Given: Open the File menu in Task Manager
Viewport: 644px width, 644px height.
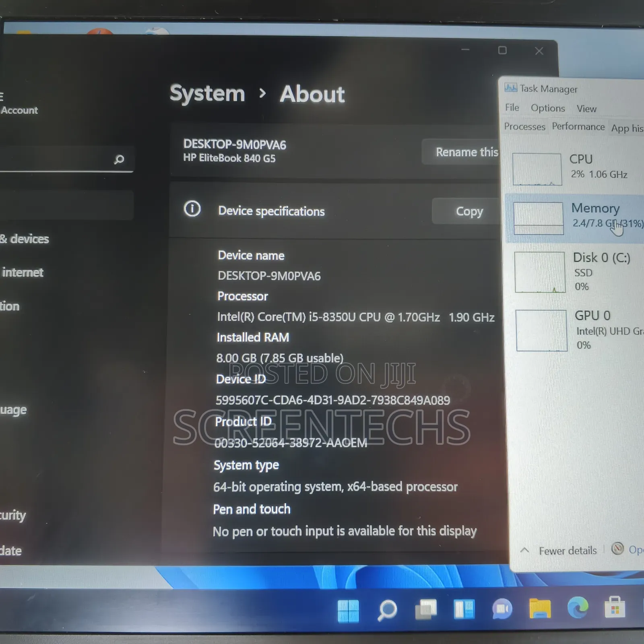Looking at the screenshot, I should coord(512,107).
